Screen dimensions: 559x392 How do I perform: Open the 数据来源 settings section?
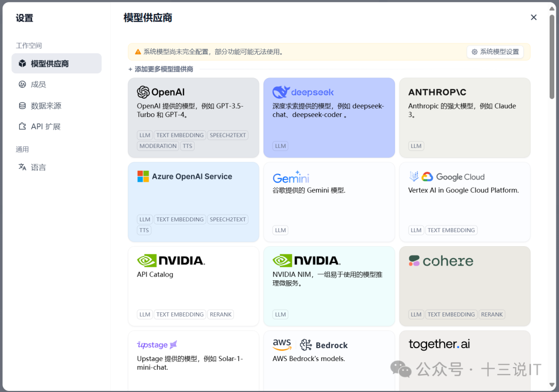(56, 105)
